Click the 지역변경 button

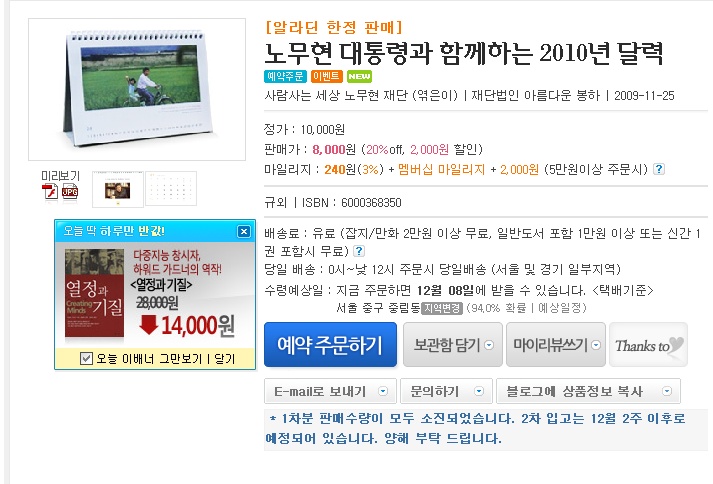tap(442, 308)
